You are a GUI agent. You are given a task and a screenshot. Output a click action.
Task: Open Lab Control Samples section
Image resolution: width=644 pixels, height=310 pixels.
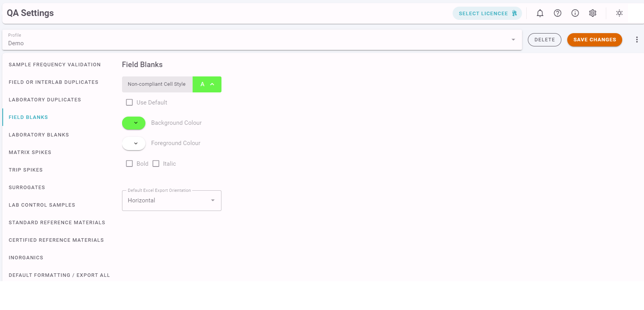(x=42, y=205)
